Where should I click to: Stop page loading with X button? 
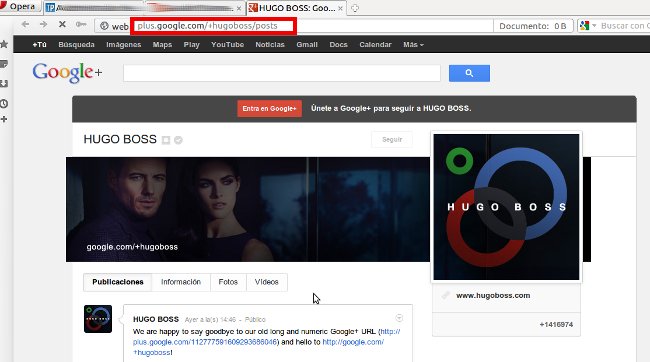pos(62,24)
